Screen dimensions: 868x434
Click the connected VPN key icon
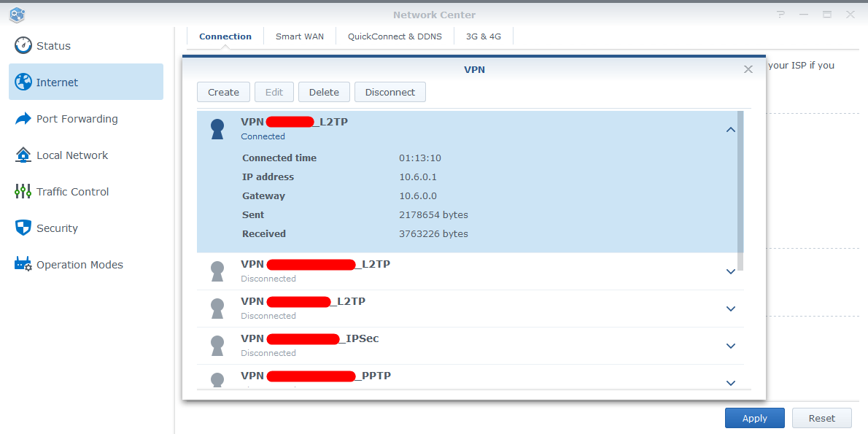pyautogui.click(x=217, y=128)
